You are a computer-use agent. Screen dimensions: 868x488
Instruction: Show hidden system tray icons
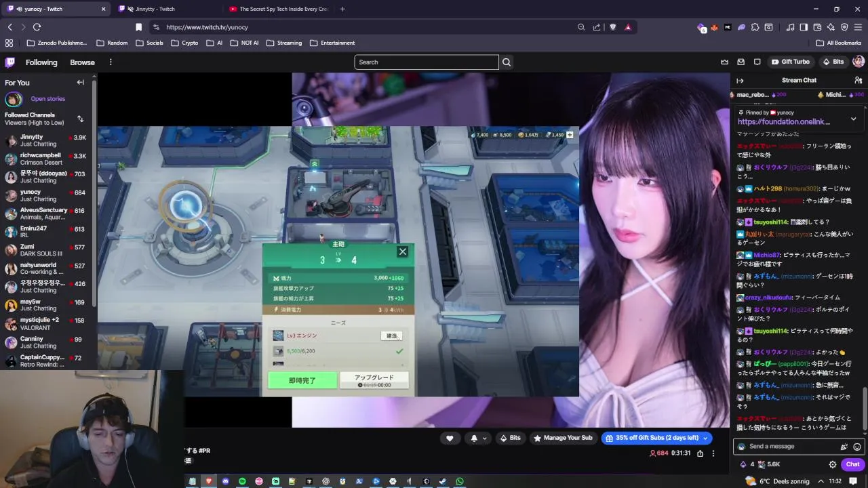821,481
